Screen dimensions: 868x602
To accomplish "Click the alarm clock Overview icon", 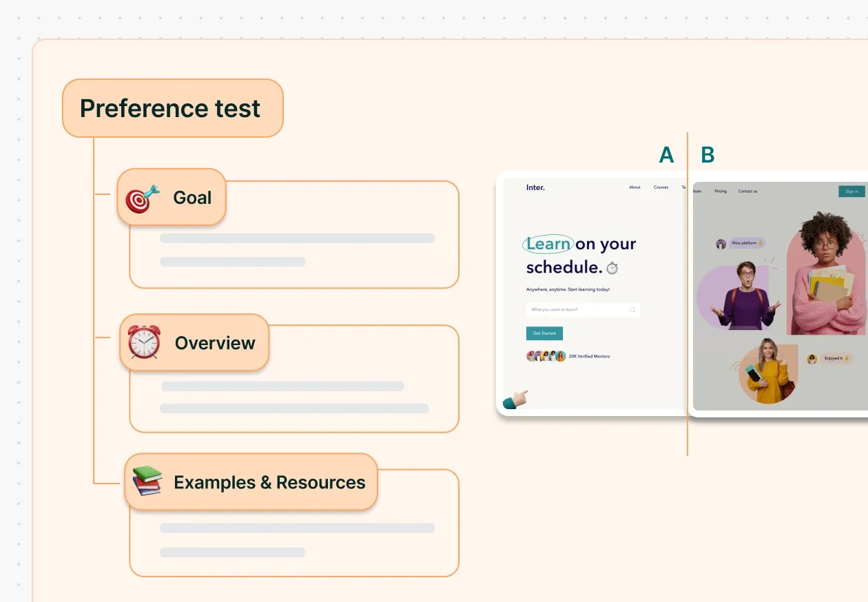I will click(x=144, y=342).
